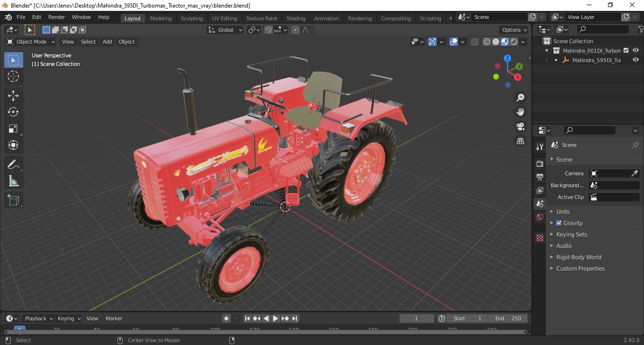
Task: Open the World properties globe tab
Action: tap(540, 217)
